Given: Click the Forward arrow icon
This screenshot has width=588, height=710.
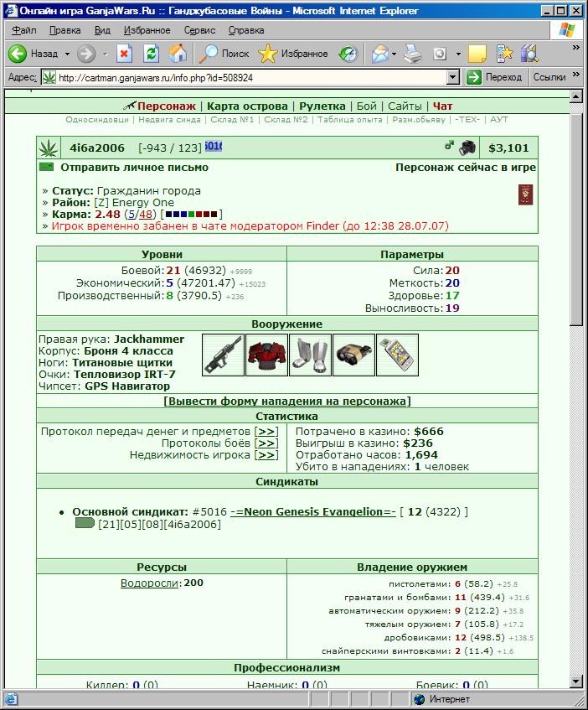Looking at the screenshot, I should [86, 54].
